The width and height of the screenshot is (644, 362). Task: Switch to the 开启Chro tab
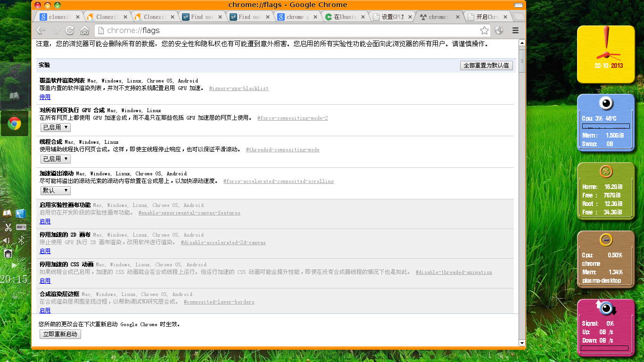click(487, 17)
